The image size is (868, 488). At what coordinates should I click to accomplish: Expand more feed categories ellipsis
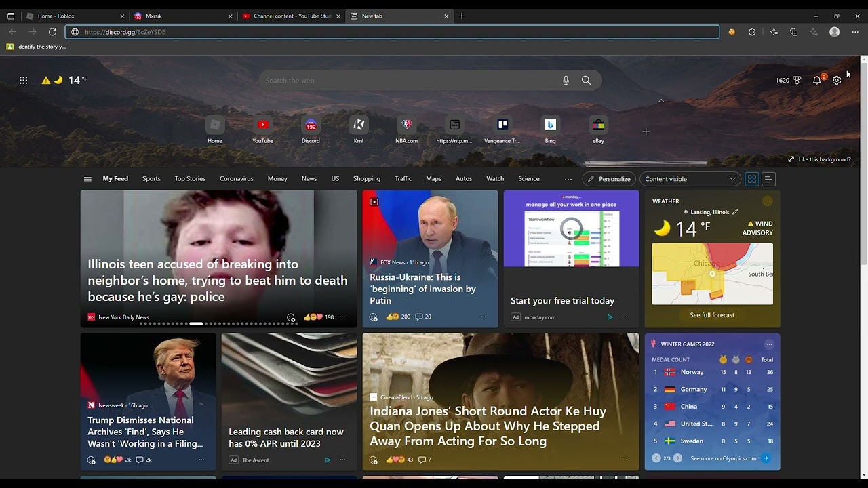(568, 179)
